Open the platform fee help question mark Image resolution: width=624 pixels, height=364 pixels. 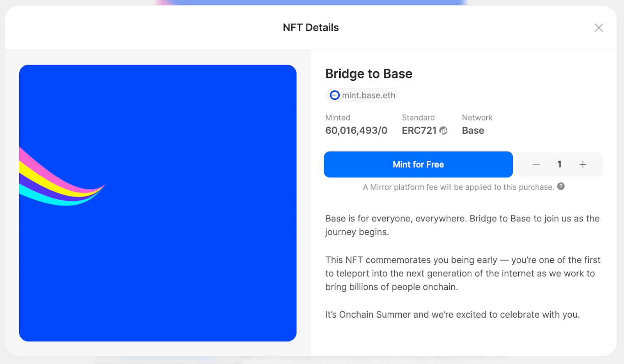tap(561, 186)
